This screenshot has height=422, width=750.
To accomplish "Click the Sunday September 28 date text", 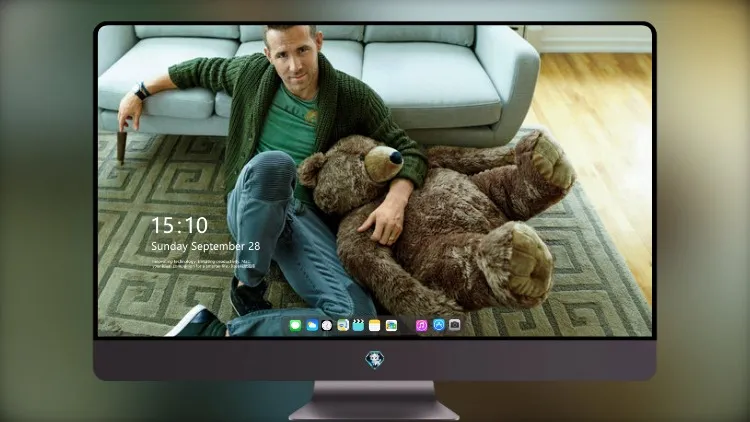I will (206, 246).
